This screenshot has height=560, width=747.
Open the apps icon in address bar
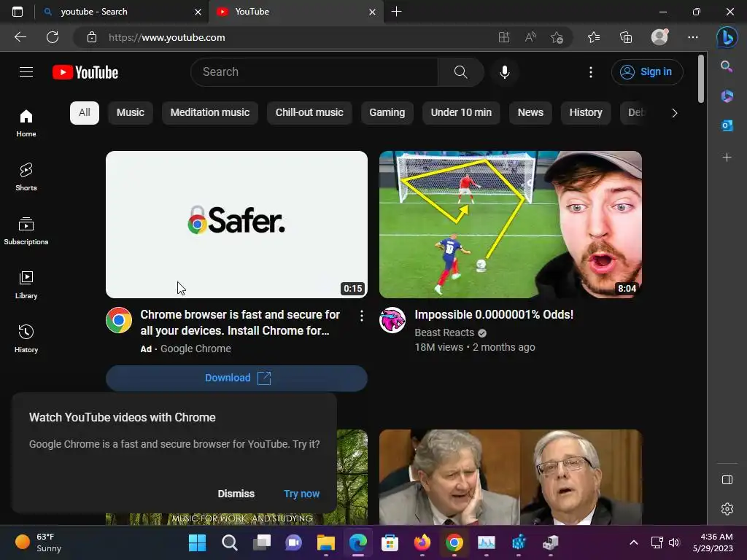coord(504,37)
